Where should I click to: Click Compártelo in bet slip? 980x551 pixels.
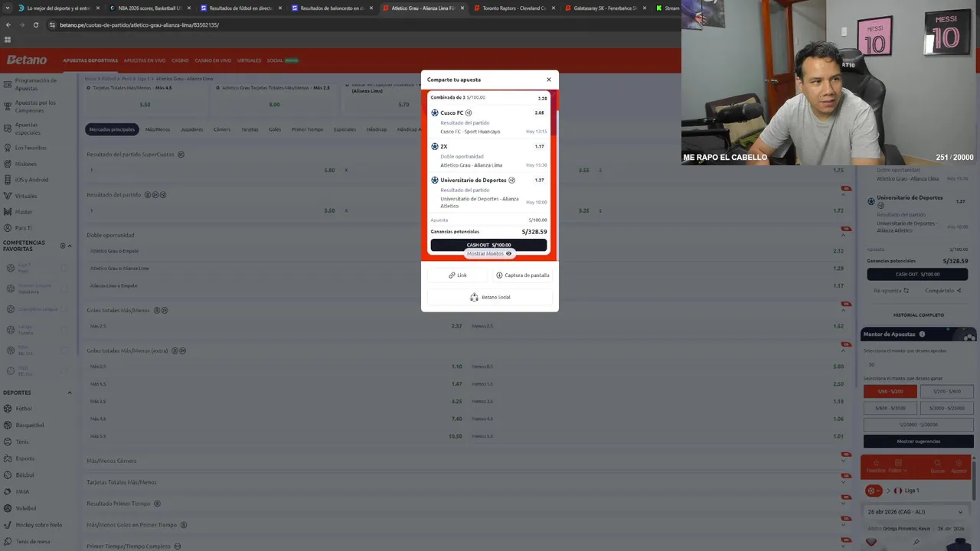(x=942, y=291)
